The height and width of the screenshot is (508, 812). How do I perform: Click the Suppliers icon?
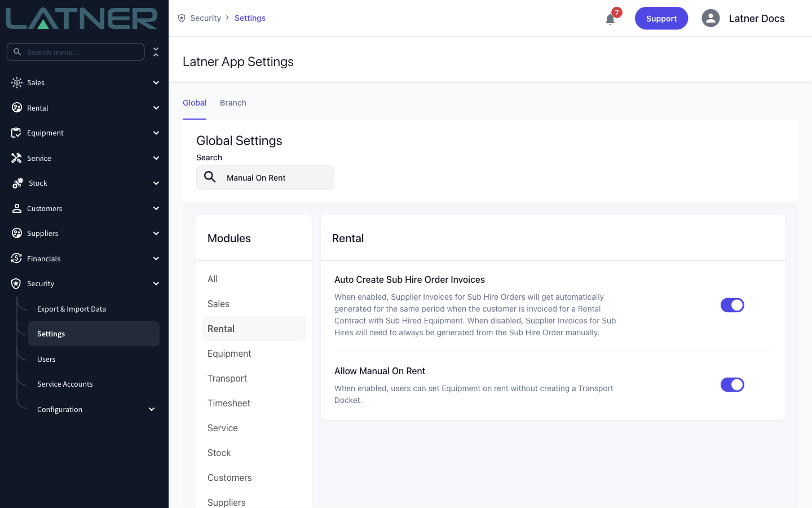[17, 233]
